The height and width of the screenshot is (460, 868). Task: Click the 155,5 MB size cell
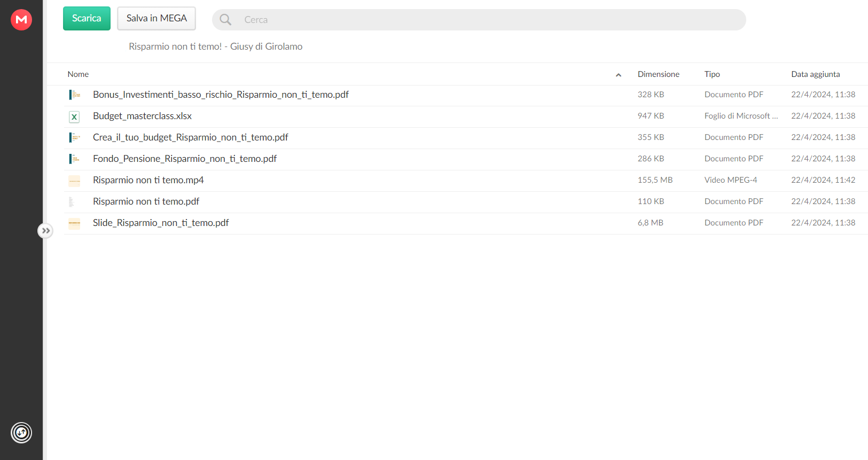point(655,180)
